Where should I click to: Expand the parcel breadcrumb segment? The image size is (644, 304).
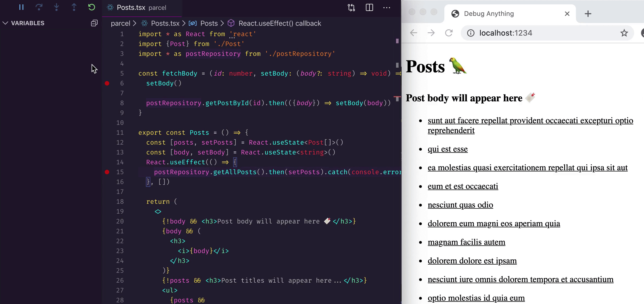[120, 24]
